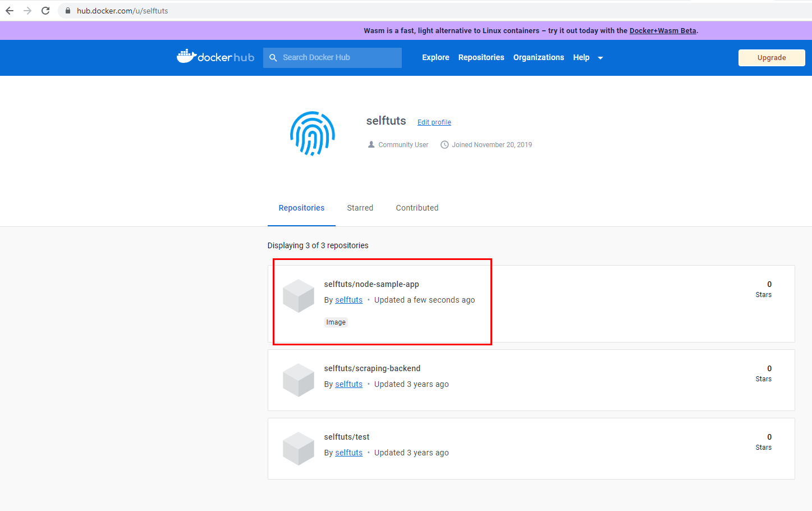Click the selftuts fingerprint avatar

pos(313,134)
